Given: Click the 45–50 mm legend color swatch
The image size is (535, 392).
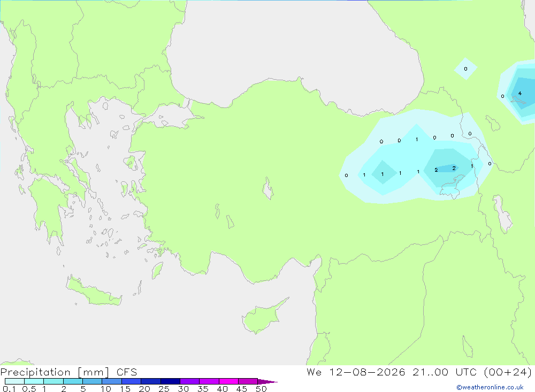Looking at the screenshot, I should pyautogui.click(x=248, y=381).
